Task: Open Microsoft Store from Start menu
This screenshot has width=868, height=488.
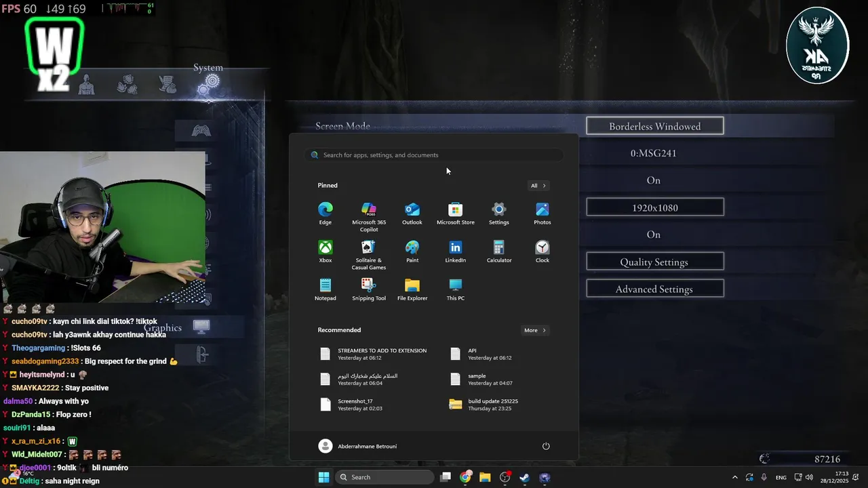Action: (456, 213)
